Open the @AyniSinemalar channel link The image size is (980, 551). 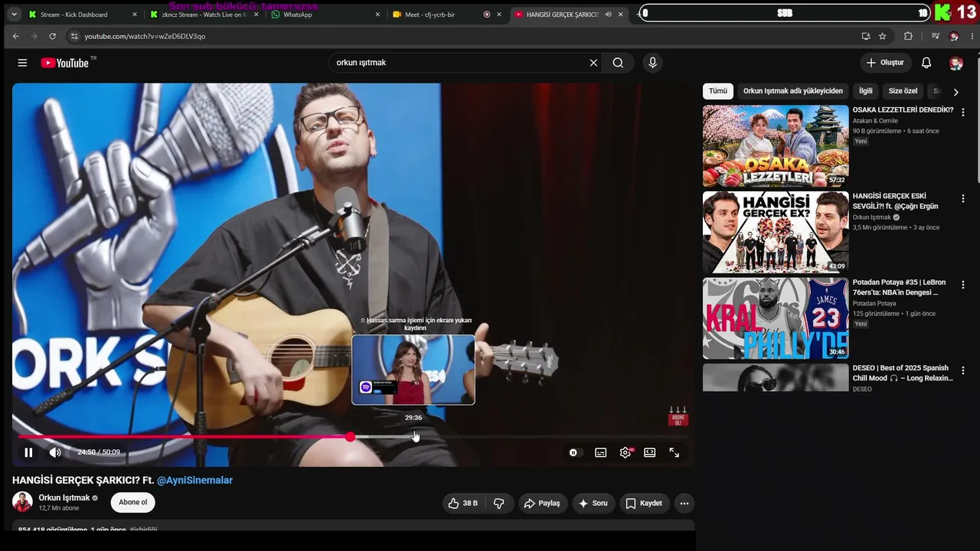coord(194,481)
